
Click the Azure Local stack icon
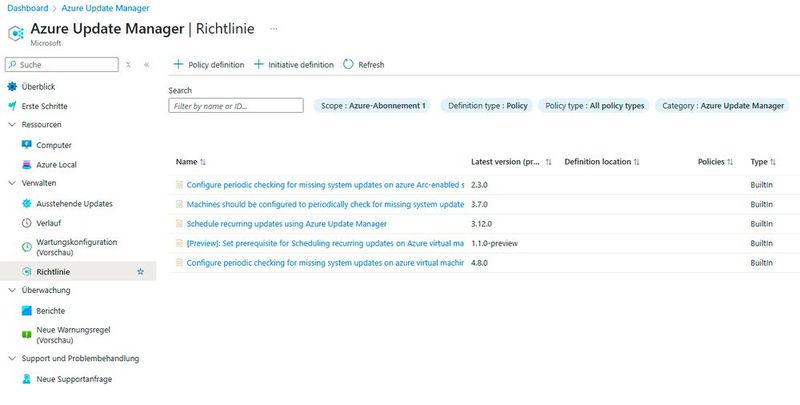27,165
